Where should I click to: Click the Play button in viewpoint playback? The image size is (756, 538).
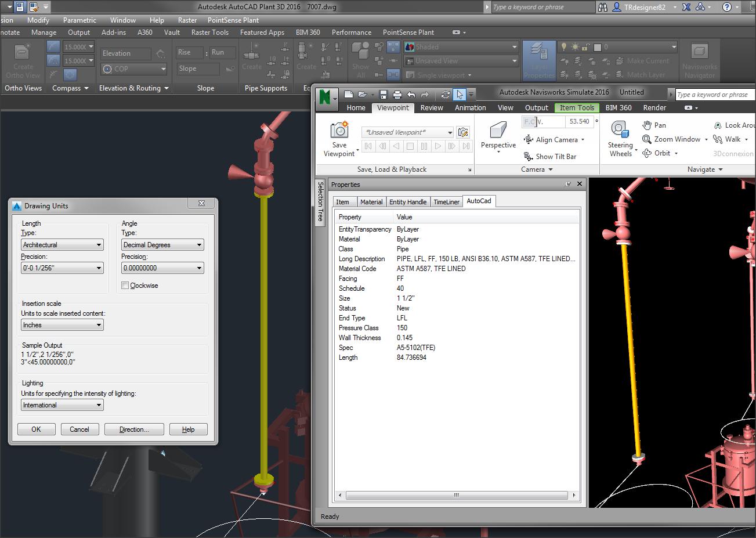(x=438, y=146)
